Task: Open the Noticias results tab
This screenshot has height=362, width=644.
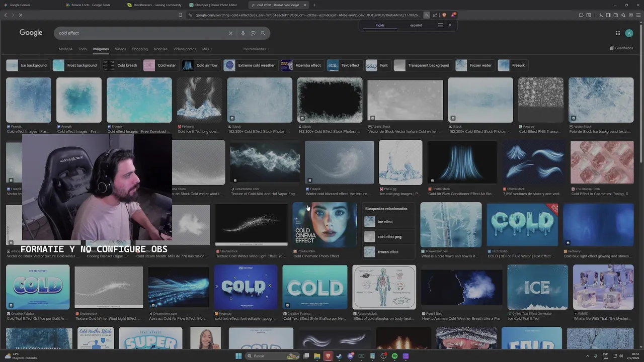Action: click(x=160, y=49)
